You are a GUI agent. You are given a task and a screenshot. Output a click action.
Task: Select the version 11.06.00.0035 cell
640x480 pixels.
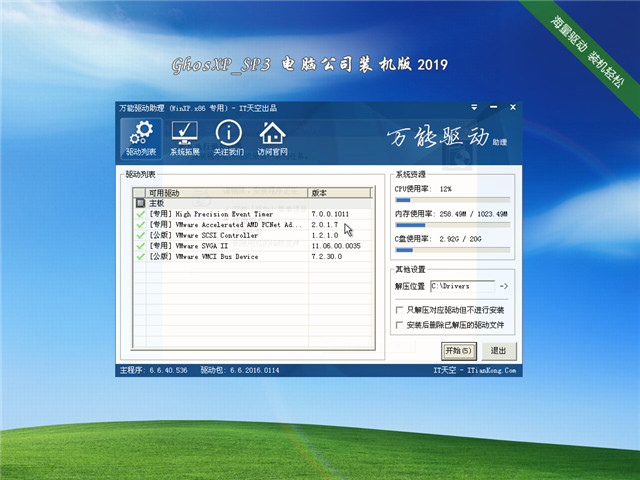pos(336,246)
